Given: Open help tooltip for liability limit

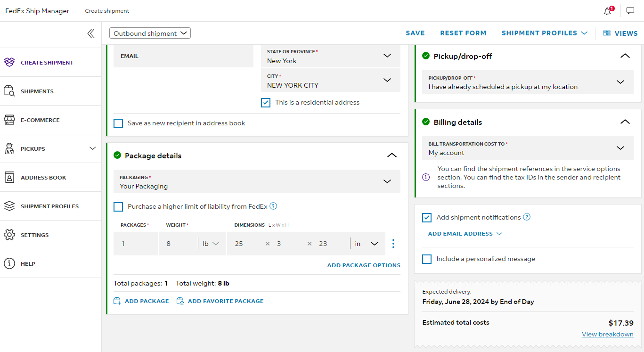Looking at the screenshot, I should (273, 206).
